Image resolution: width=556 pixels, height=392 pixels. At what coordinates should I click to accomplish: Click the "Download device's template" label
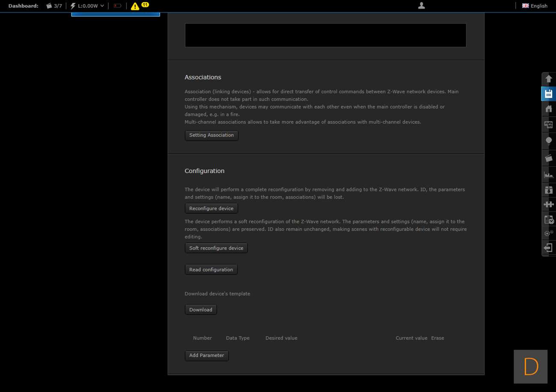pyautogui.click(x=217, y=294)
